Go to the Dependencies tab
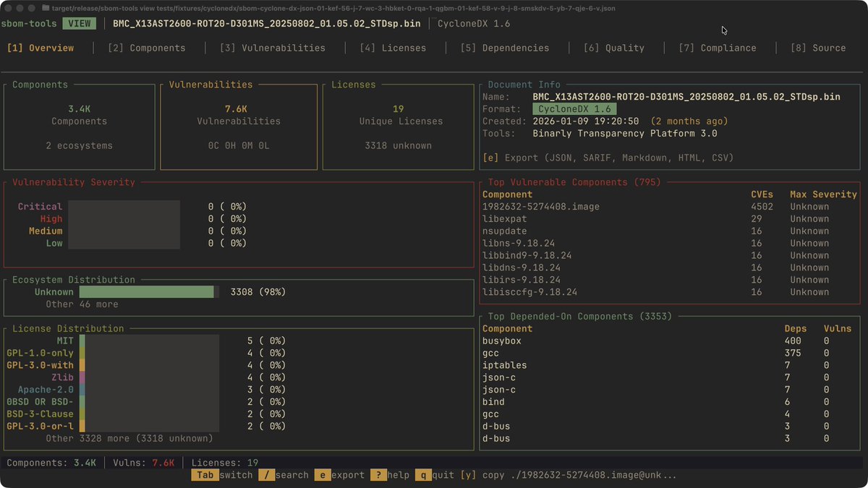This screenshot has width=868, height=488. coord(505,48)
